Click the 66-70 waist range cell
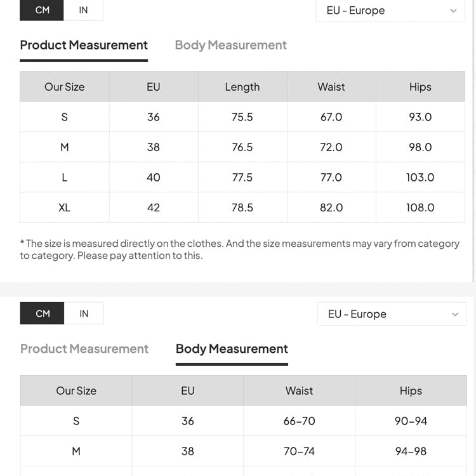This screenshot has width=476, height=476. click(x=299, y=421)
